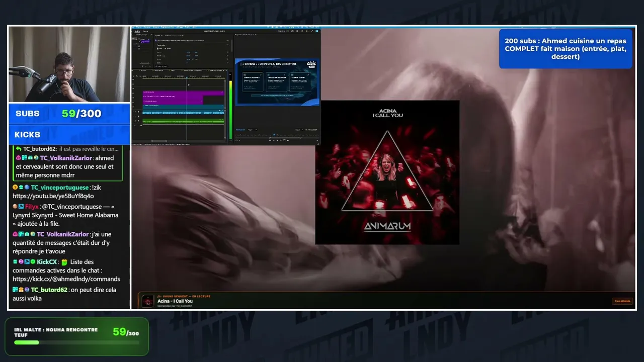The image size is (644, 362).
Task: Select the cyan audio clip in timeline
Action: point(183,113)
